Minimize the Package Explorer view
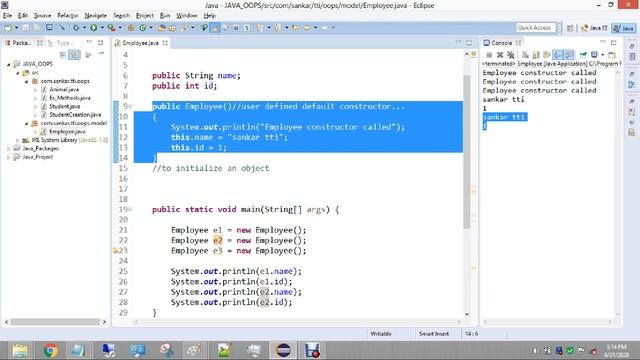The height and width of the screenshot is (360, 640). coord(89,42)
